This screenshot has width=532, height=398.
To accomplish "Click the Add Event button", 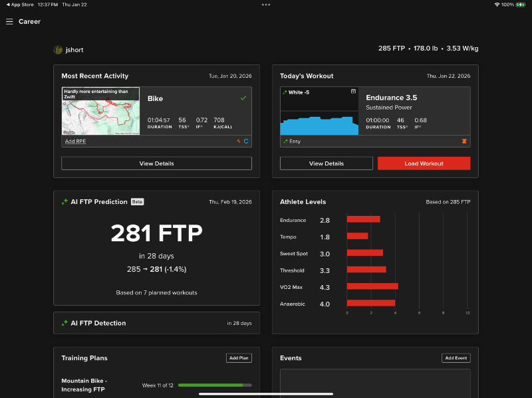I will pos(456,358).
